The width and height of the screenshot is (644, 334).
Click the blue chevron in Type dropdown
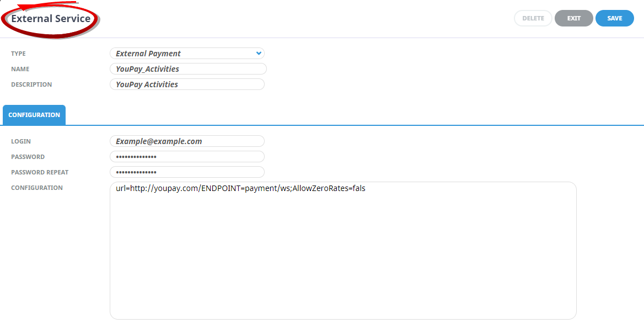pos(259,54)
